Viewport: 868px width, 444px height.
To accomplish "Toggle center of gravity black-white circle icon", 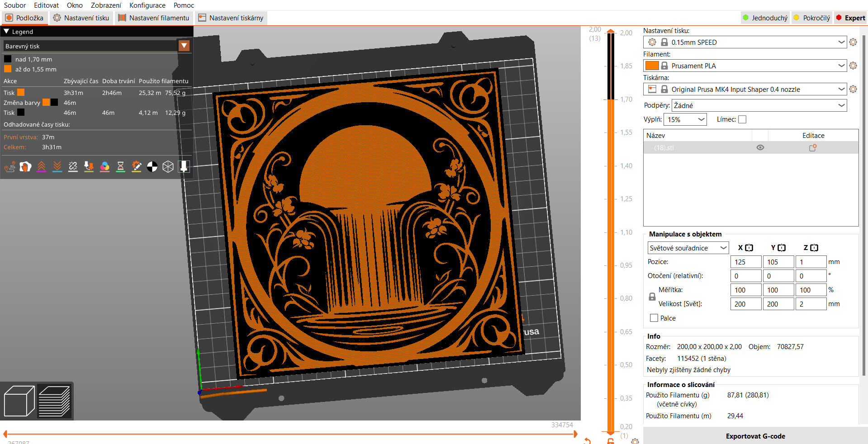I will point(152,167).
